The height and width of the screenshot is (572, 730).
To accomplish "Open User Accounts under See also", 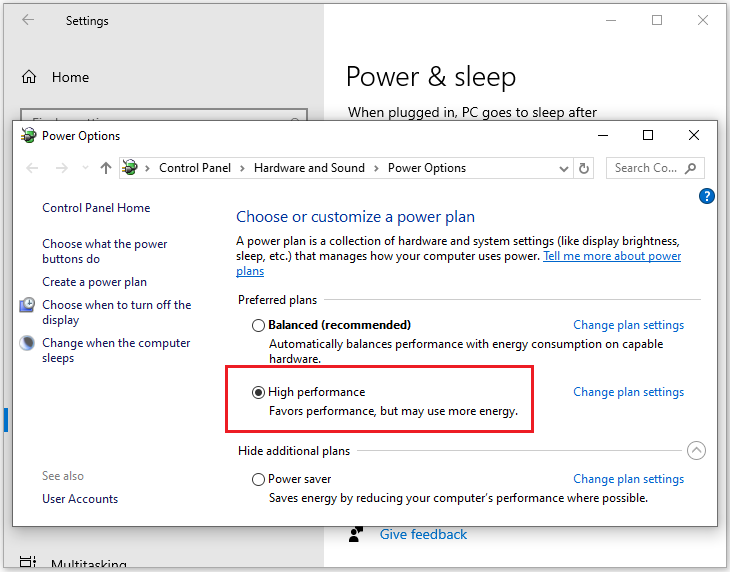I will tap(80, 499).
